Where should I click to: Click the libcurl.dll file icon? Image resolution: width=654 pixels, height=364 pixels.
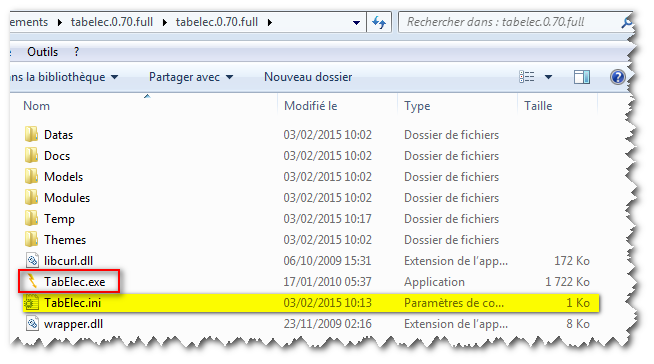click(32, 261)
